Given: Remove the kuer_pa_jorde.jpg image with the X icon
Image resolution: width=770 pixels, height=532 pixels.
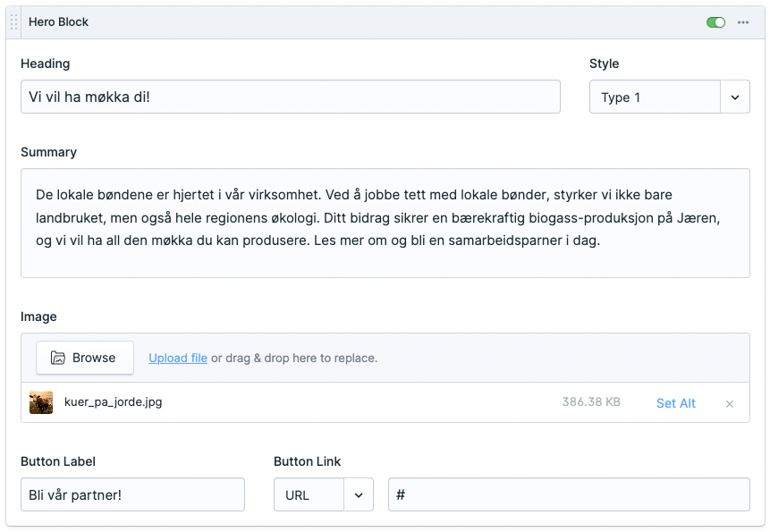Looking at the screenshot, I should (x=729, y=404).
